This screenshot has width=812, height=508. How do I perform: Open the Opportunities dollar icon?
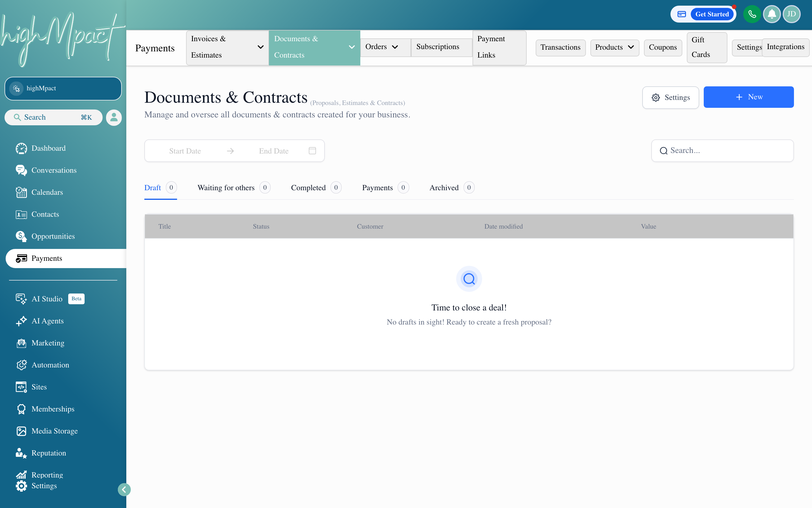(21, 236)
